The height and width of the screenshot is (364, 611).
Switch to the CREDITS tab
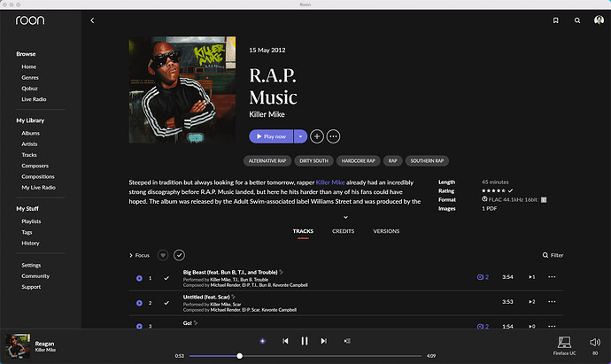tap(344, 231)
